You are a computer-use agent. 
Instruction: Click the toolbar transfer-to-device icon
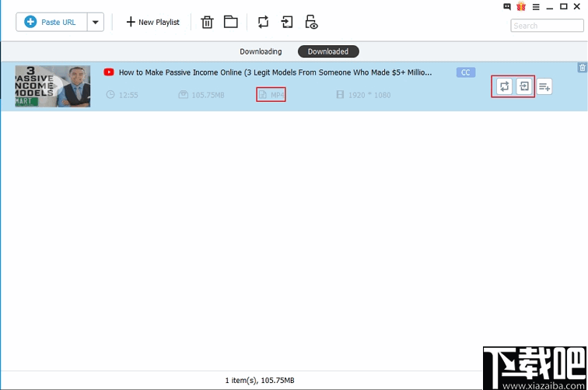tap(287, 22)
